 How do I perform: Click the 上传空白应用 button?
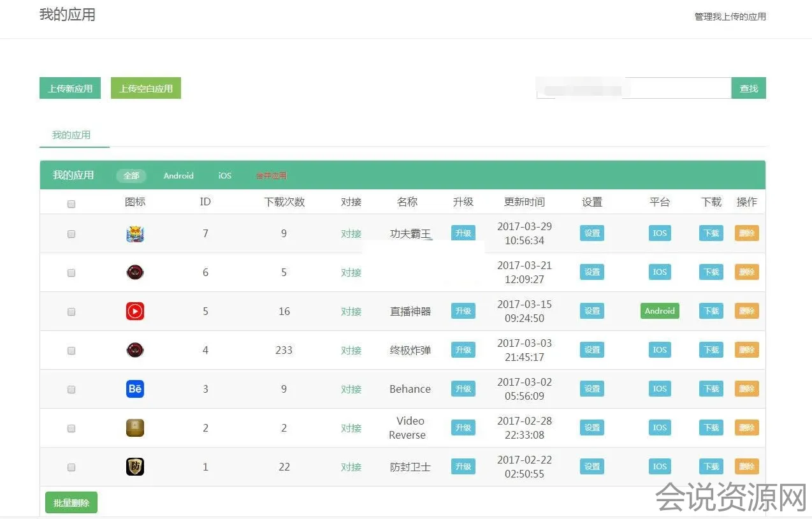point(146,89)
